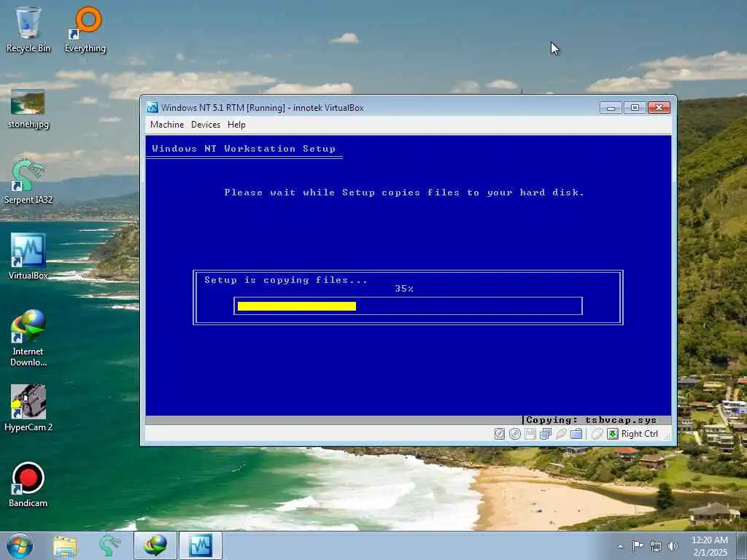The image size is (747, 560).
Task: Select the Bandicam desktop shortcut
Action: click(x=28, y=484)
